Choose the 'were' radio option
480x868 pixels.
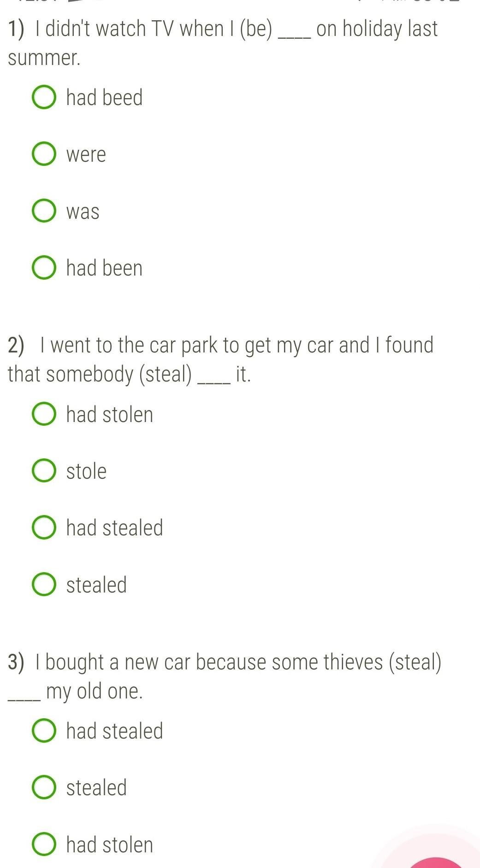pos(44,154)
